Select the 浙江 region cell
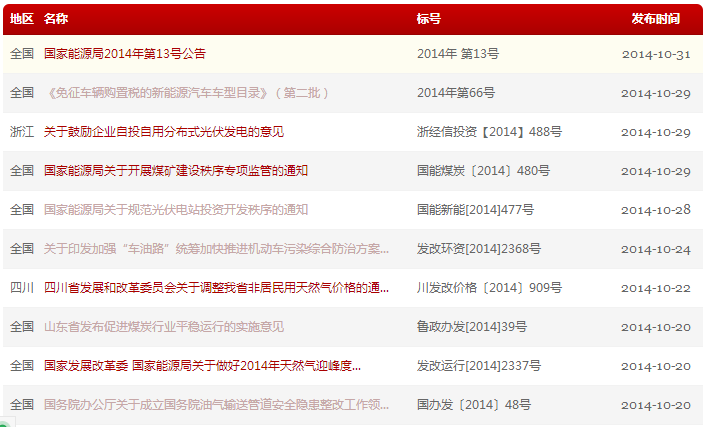This screenshot has width=705, height=427. click(21, 131)
